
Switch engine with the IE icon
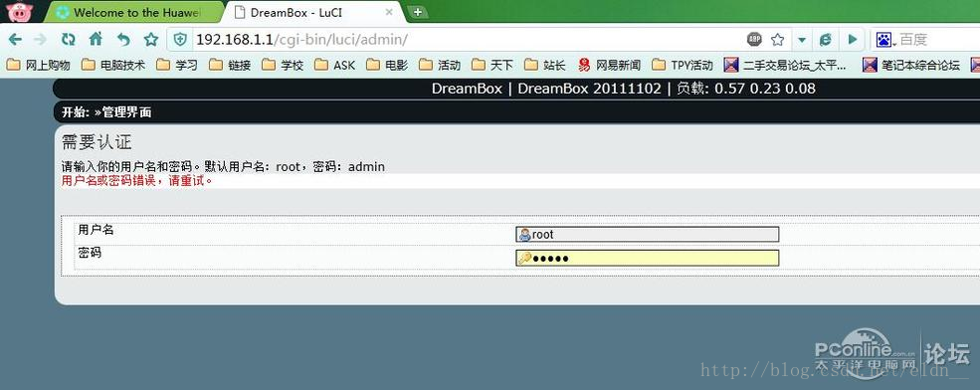[x=825, y=40]
